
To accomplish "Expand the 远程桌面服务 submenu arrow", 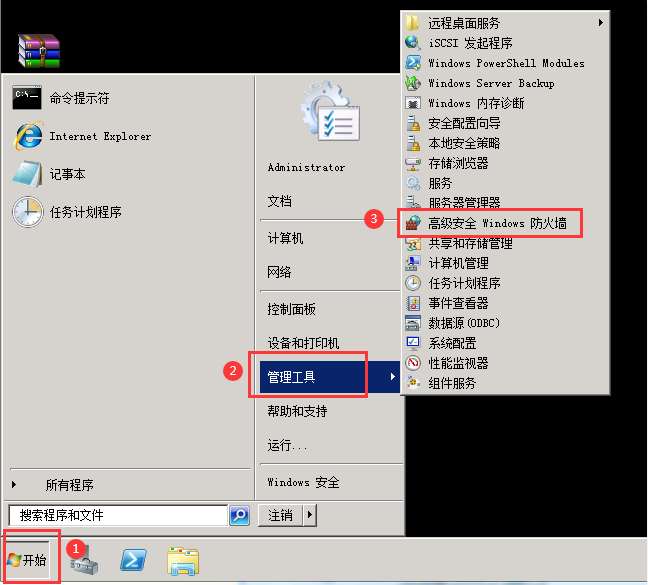I will pyautogui.click(x=601, y=23).
